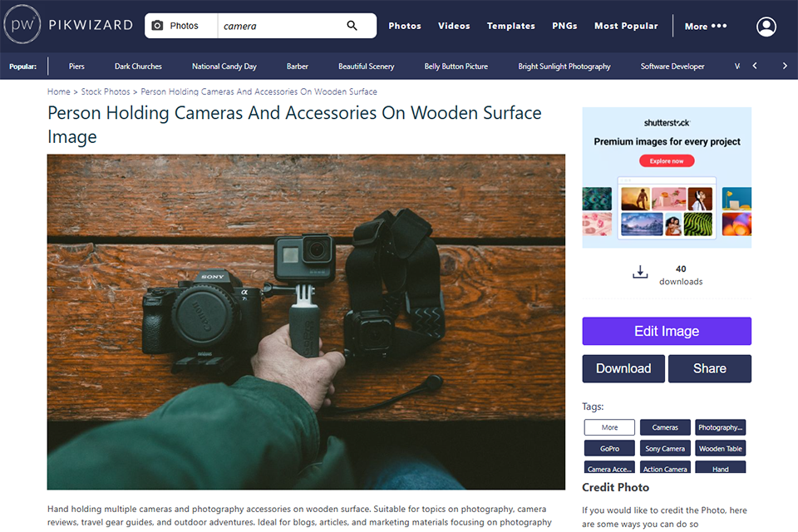The image size is (798, 532).
Task: Open Most Popular in top navigation
Action: (626, 26)
